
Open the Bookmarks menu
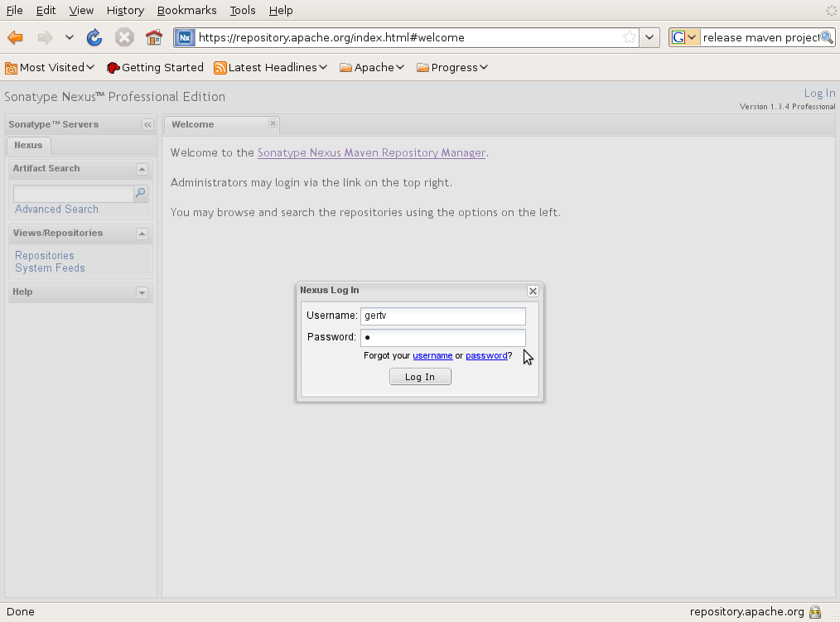[186, 10]
